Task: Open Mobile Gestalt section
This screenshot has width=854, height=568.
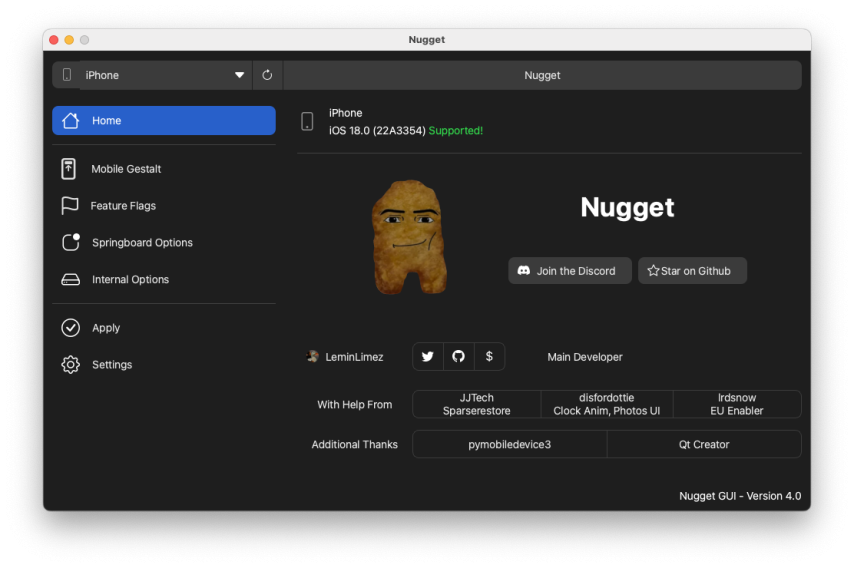Action: 163,169
